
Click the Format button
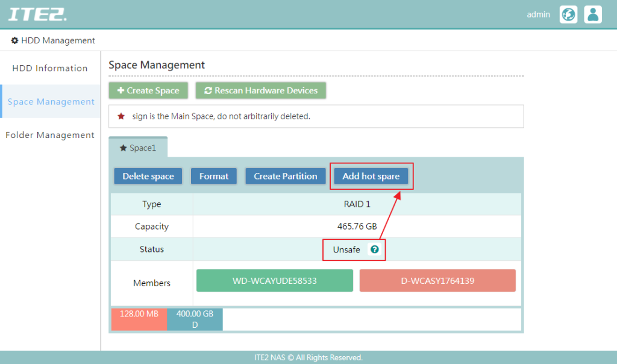213,176
